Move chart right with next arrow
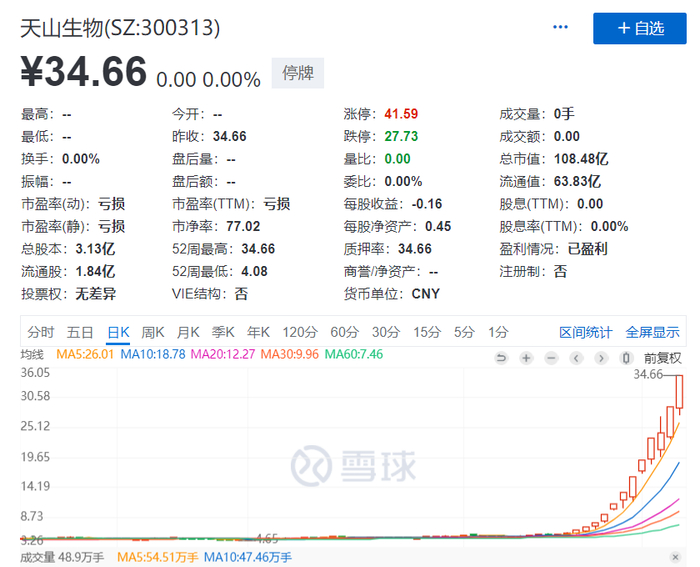This screenshot has width=700, height=567. click(x=601, y=358)
